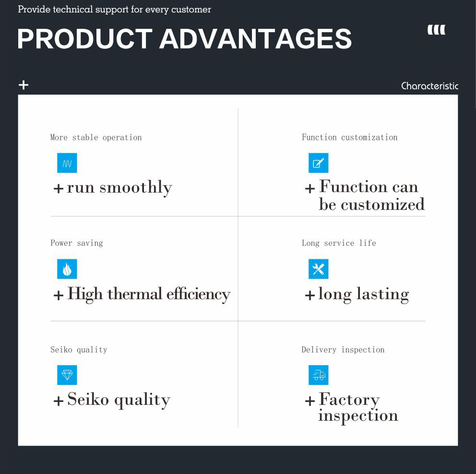Click the large 'Seiko quality' heading
This screenshot has height=474, width=476.
tap(119, 400)
